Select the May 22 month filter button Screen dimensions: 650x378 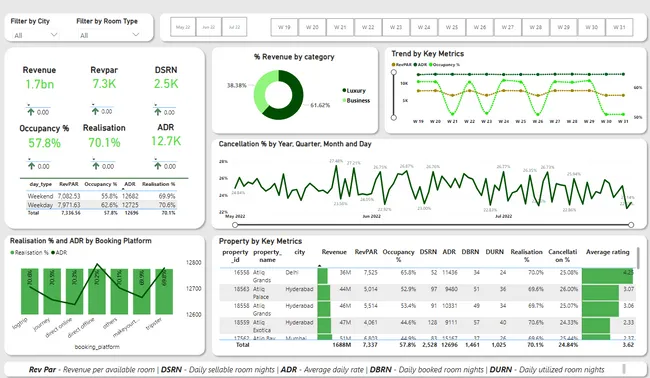(x=183, y=27)
